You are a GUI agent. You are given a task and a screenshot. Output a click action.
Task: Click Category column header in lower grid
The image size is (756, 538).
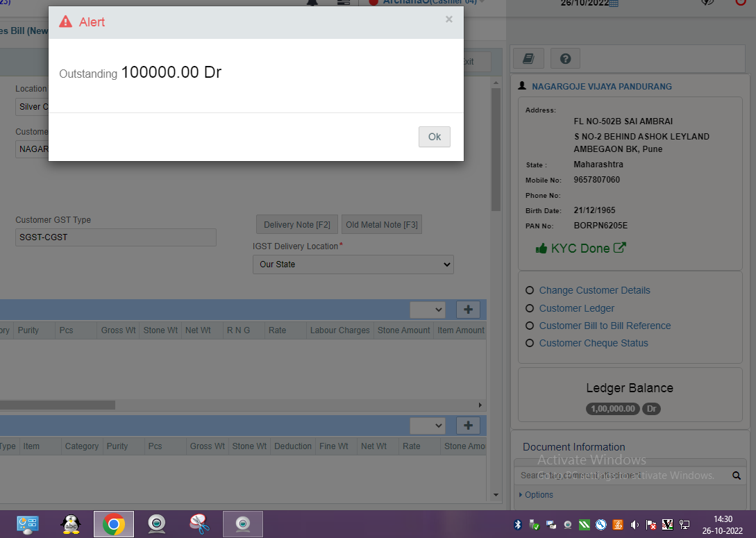(x=81, y=446)
